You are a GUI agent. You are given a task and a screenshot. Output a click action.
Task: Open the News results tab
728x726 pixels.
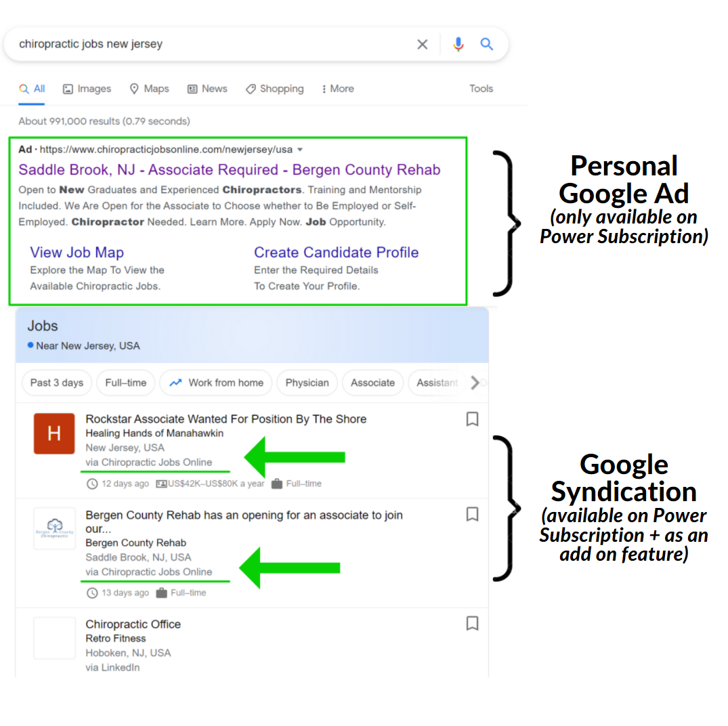click(207, 89)
